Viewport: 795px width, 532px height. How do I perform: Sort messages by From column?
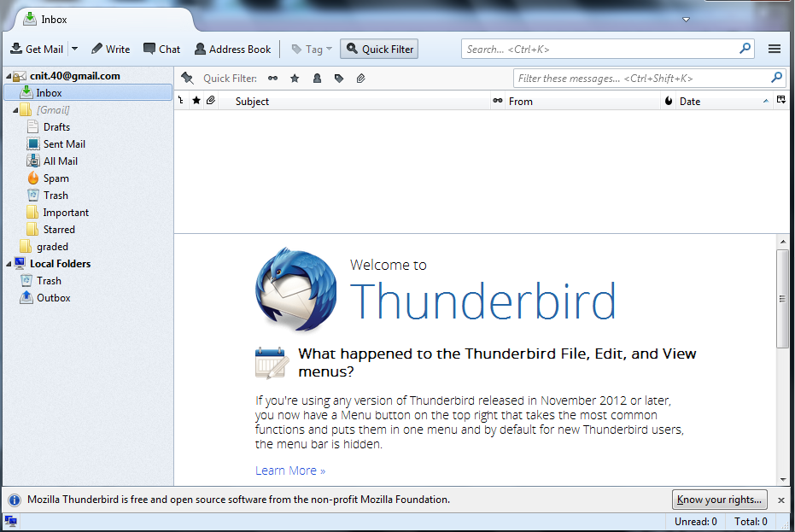point(583,101)
